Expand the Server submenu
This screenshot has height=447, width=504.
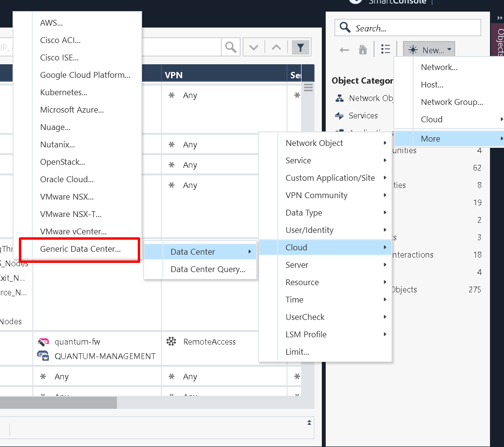[325, 265]
